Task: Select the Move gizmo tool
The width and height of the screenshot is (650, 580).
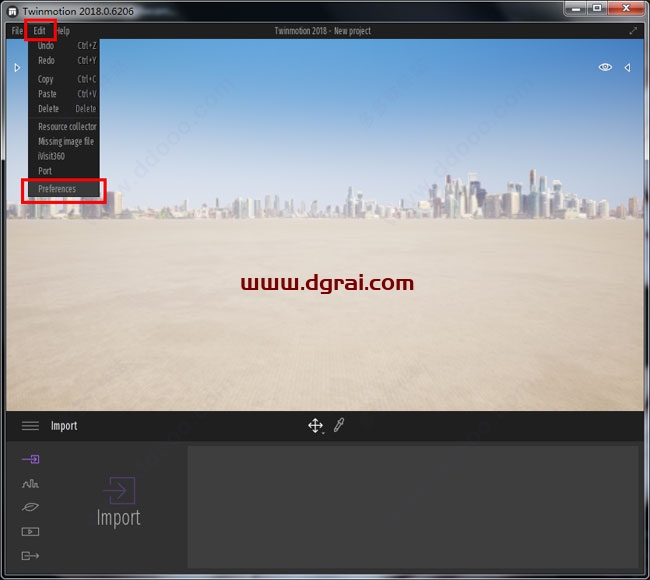Action: (x=315, y=426)
